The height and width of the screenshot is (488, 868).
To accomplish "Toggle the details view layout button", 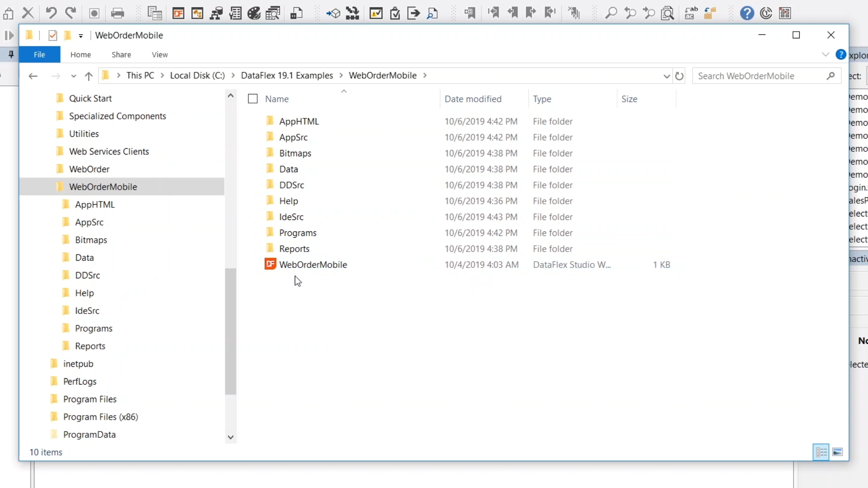I will pyautogui.click(x=821, y=452).
